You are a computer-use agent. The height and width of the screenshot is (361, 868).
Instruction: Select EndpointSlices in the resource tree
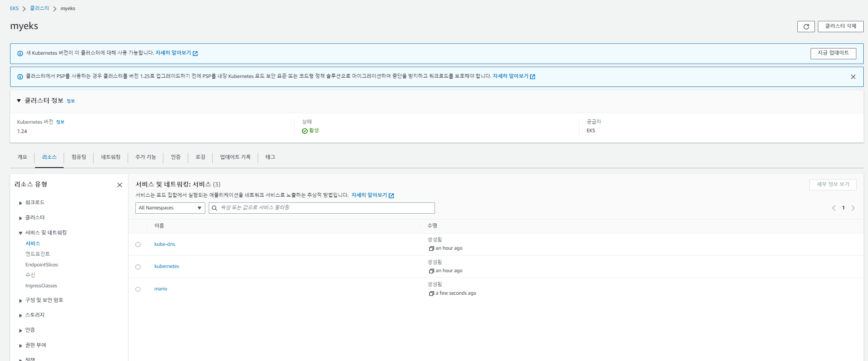coord(42,265)
